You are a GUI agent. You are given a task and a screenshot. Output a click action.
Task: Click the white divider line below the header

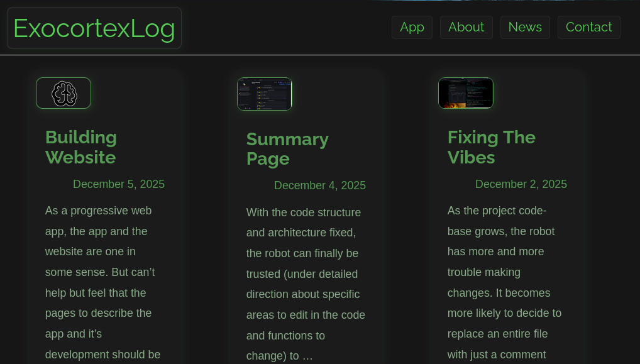coord(320,55)
